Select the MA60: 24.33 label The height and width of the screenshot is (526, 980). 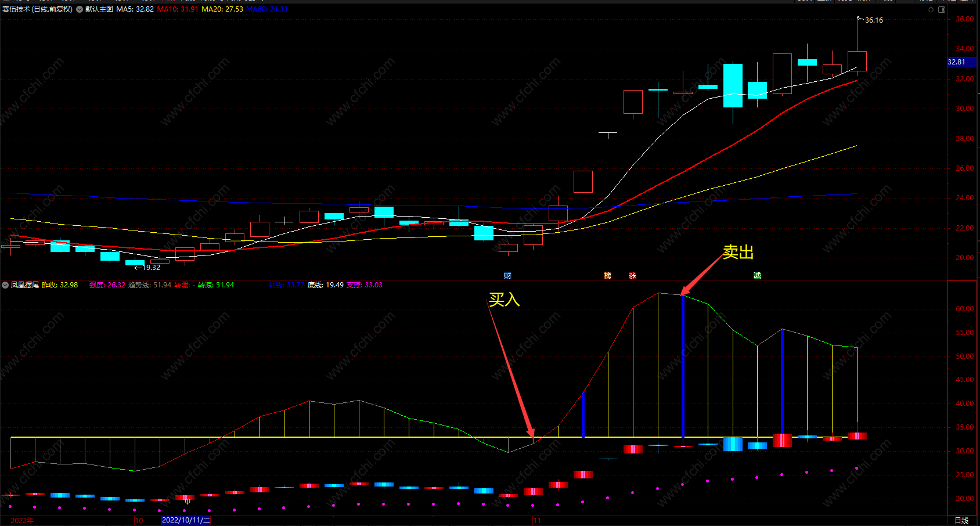pyautogui.click(x=267, y=9)
